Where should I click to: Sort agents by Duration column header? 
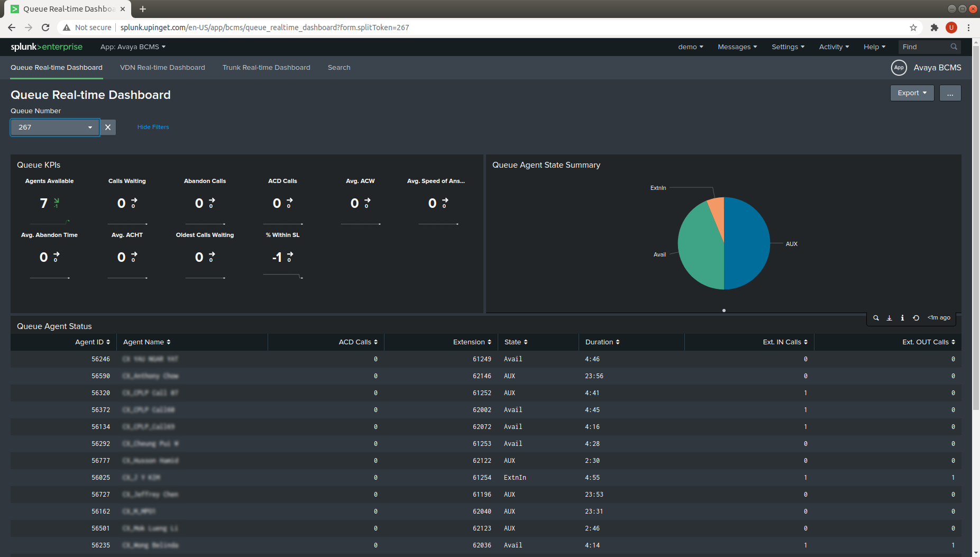pos(602,342)
